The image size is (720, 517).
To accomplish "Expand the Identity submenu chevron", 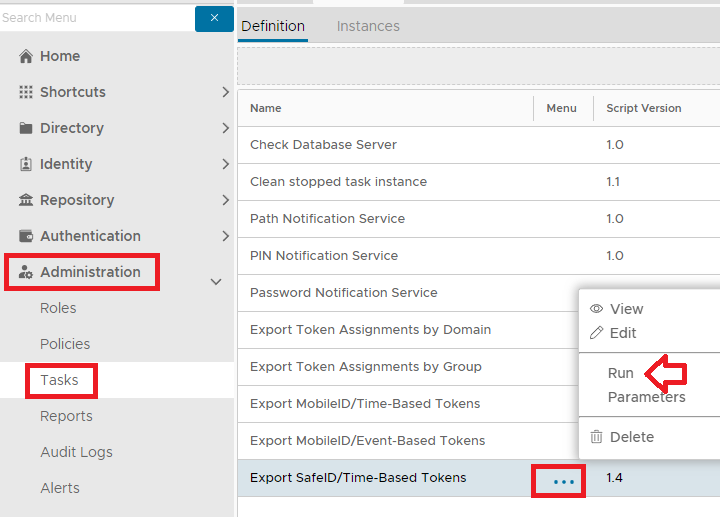I will coord(225,164).
